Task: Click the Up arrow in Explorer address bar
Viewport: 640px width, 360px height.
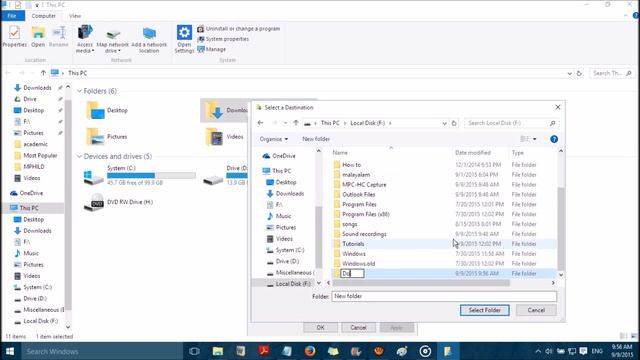Action: (43, 73)
